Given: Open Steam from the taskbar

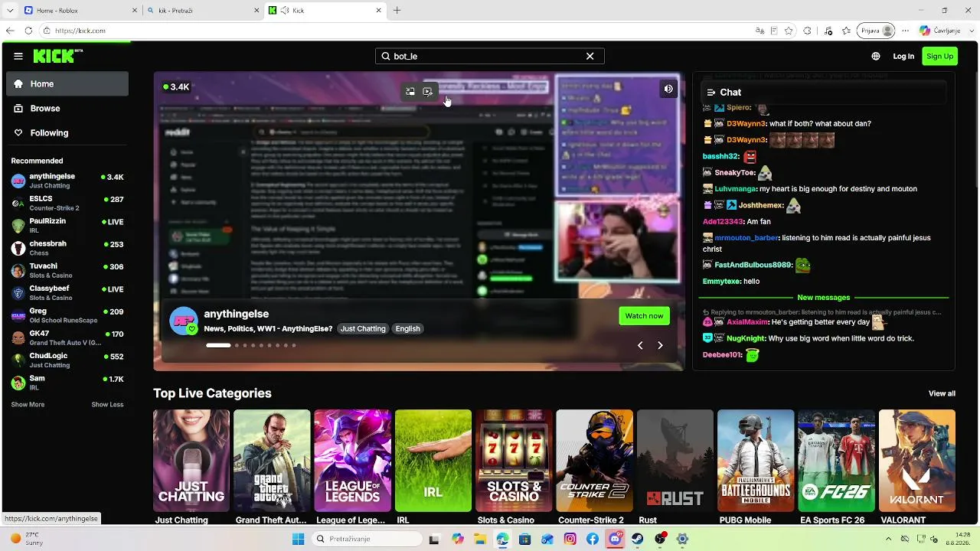Looking at the screenshot, I should 637,539.
